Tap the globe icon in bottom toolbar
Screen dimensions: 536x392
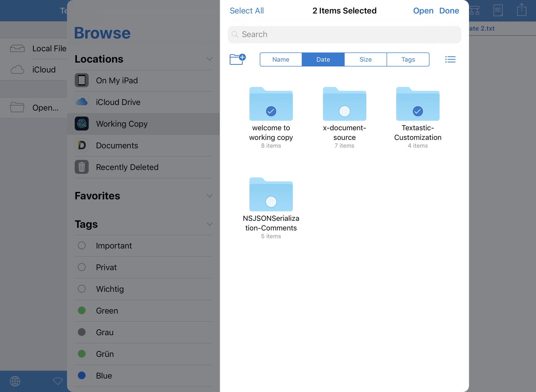coord(15,381)
